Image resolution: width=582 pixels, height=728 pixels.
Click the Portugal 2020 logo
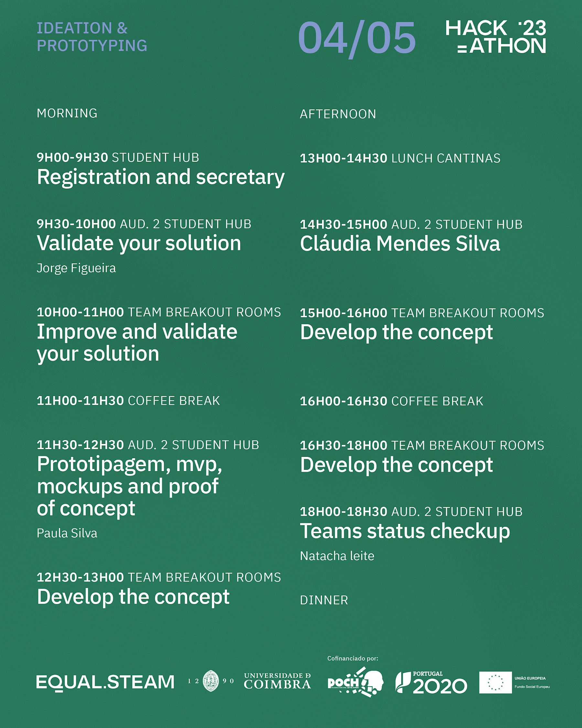tap(431, 682)
